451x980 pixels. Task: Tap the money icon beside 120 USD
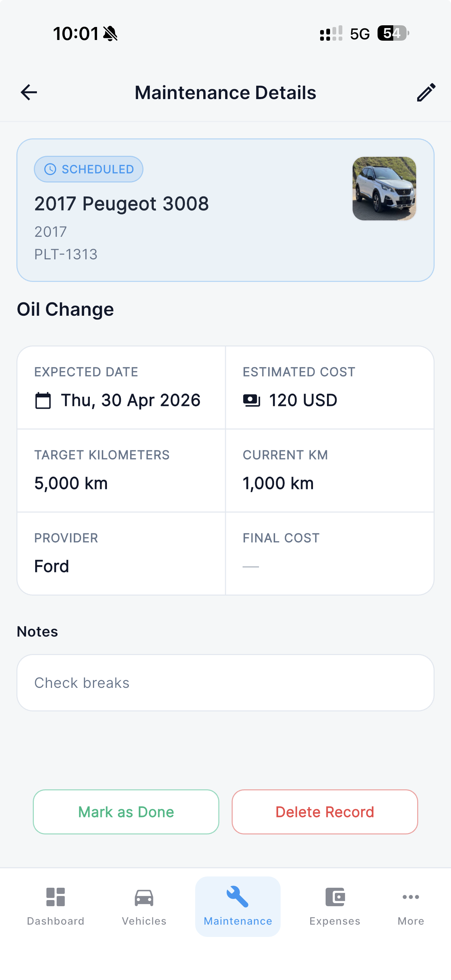(x=251, y=400)
